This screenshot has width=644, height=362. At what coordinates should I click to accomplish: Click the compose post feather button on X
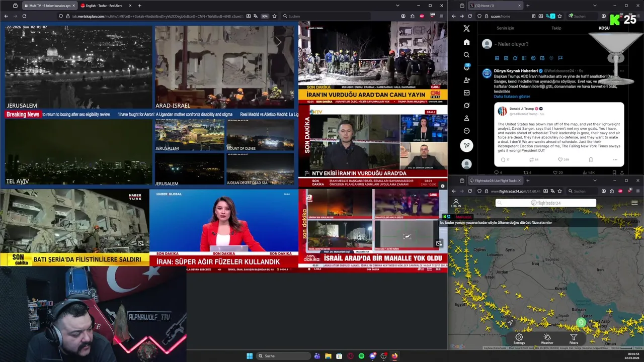pyautogui.click(x=466, y=145)
